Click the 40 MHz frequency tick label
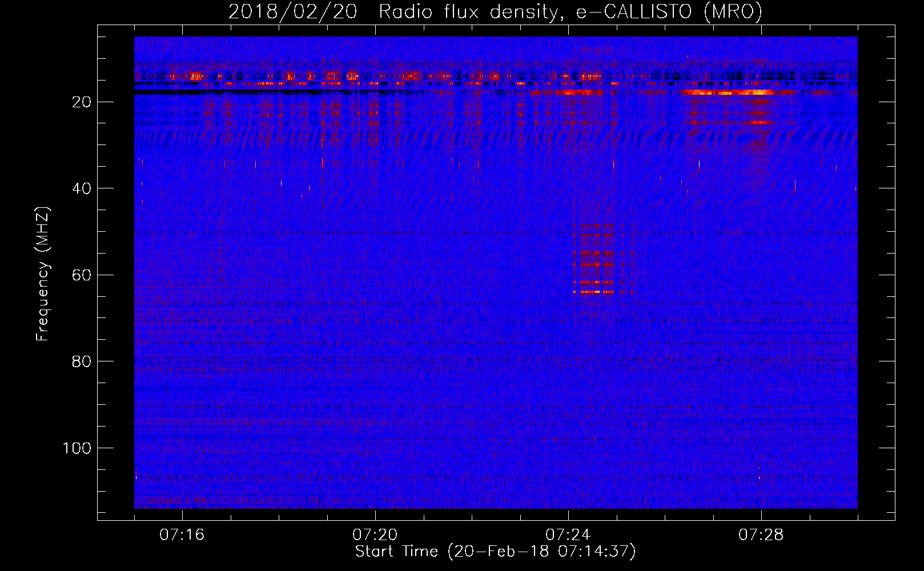This screenshot has width=924, height=571. click(82, 188)
